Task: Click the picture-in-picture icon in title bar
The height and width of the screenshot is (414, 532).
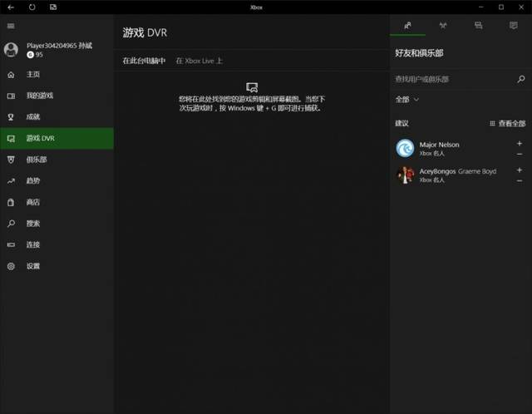Action: [x=53, y=7]
